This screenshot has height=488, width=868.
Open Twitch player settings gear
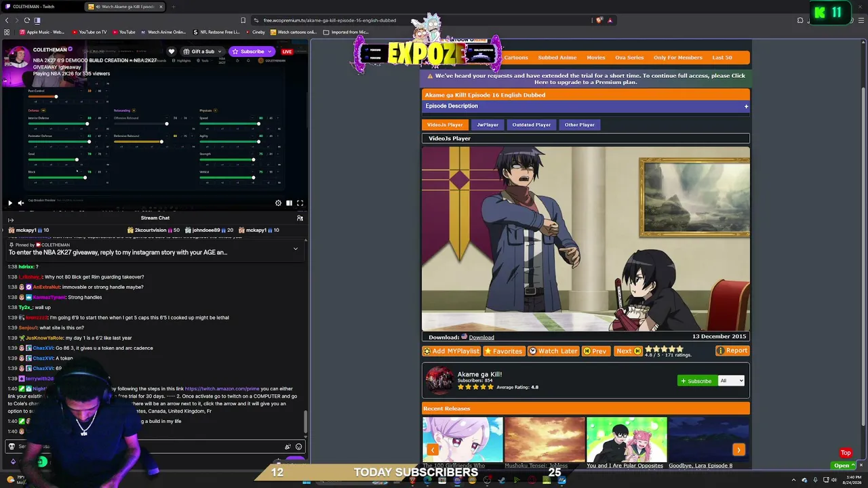point(278,203)
